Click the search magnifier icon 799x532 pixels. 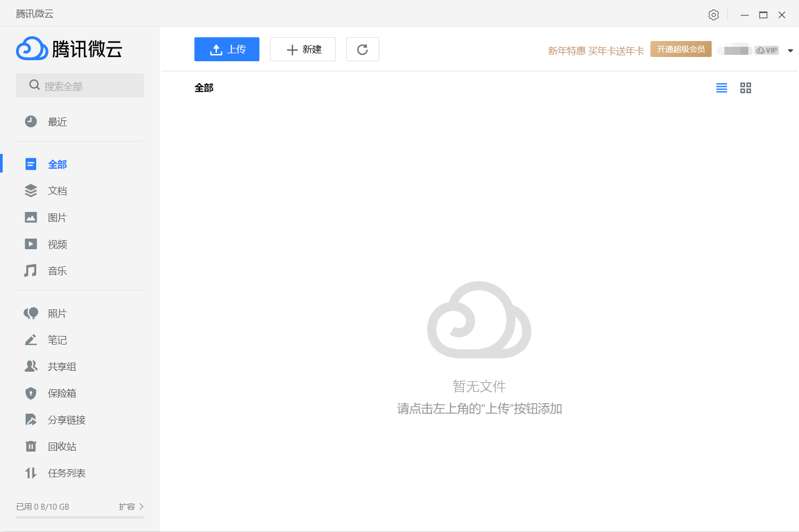35,85
